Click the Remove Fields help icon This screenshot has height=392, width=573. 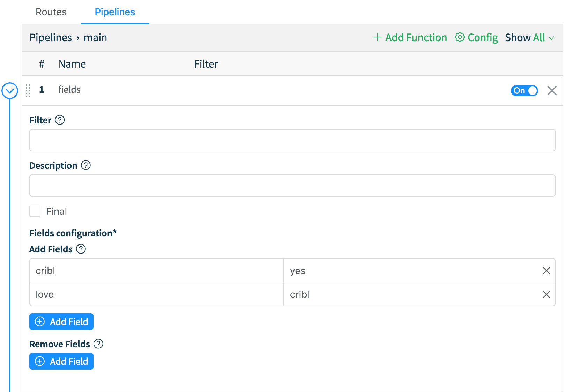click(98, 344)
